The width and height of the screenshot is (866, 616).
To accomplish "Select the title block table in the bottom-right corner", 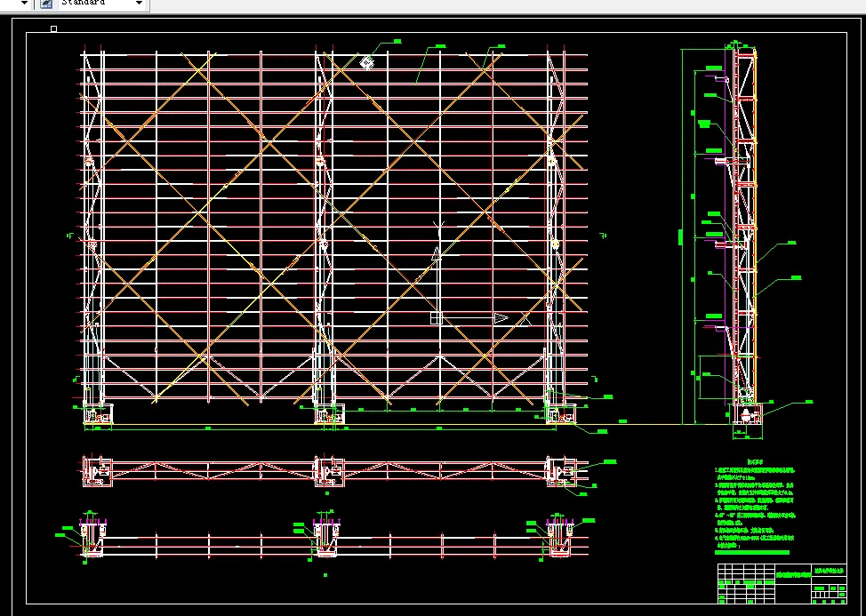I will [x=782, y=583].
